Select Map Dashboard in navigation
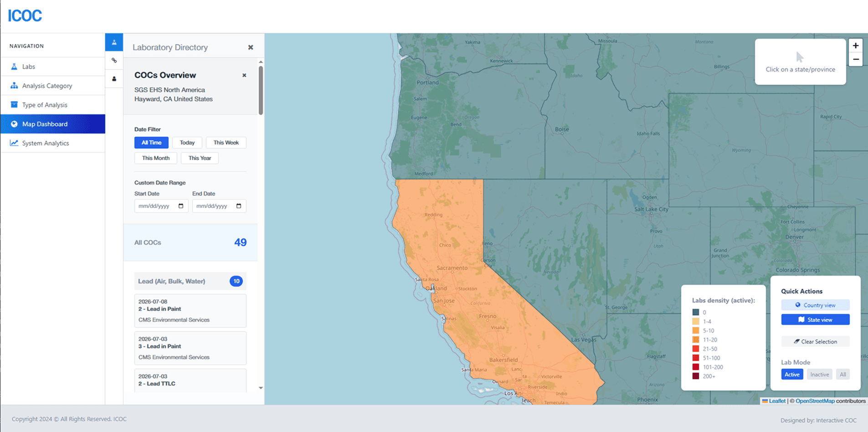Image resolution: width=868 pixels, height=432 pixels. (53, 124)
